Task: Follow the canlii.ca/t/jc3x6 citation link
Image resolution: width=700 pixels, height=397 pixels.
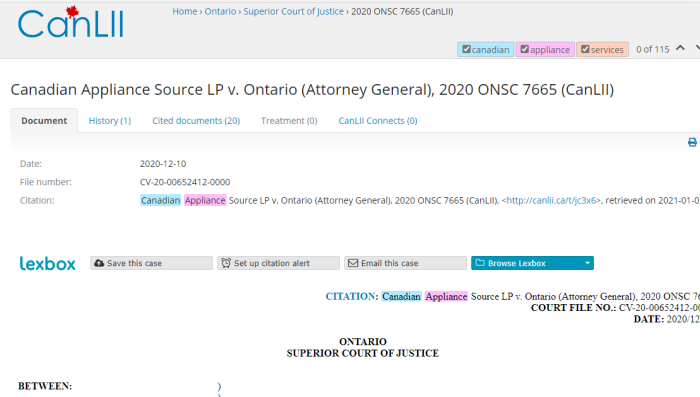Action: coord(551,201)
